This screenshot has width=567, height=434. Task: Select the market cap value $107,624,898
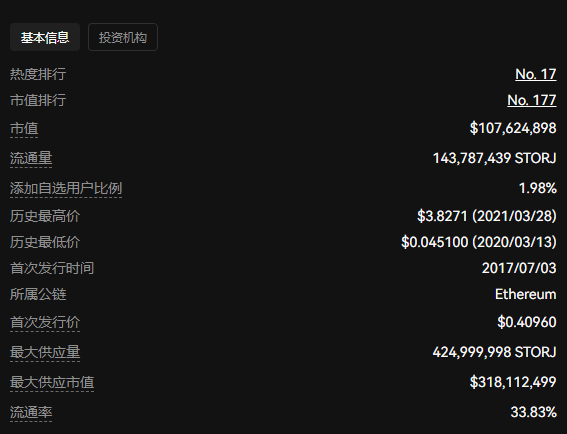513,128
